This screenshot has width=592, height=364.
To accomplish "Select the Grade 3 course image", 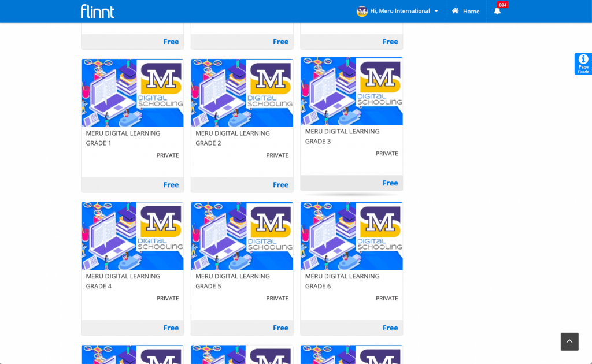I will tap(351, 91).
